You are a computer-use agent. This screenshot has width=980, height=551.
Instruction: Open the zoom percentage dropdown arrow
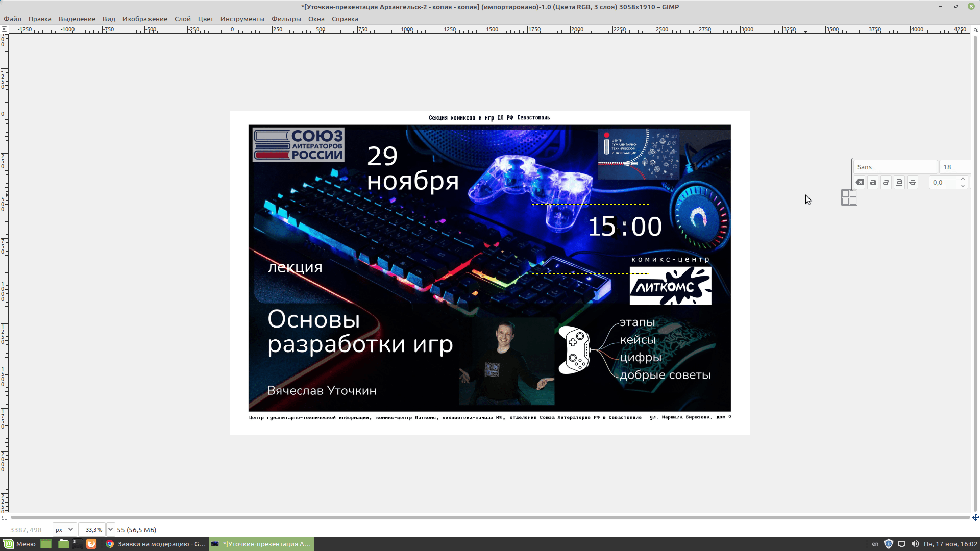point(110,530)
